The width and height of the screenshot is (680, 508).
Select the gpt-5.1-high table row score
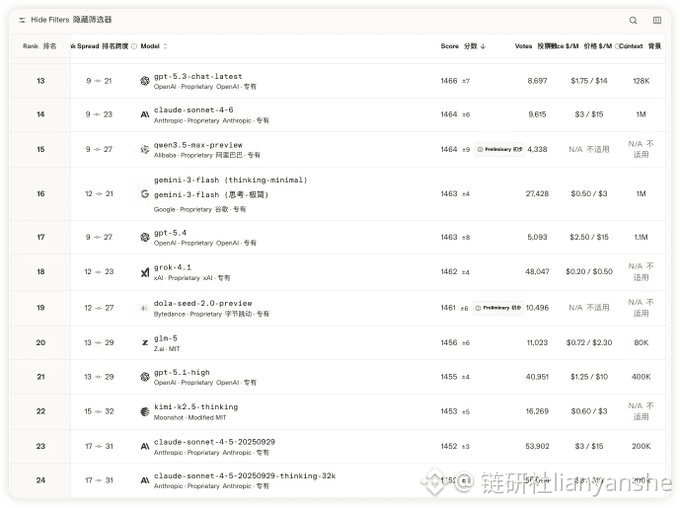tap(447, 377)
